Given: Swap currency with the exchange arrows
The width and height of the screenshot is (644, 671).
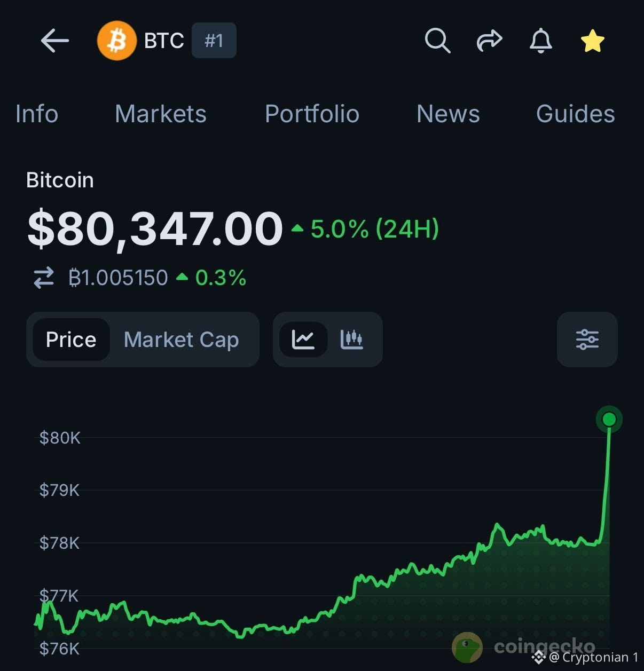Looking at the screenshot, I should pos(44,278).
